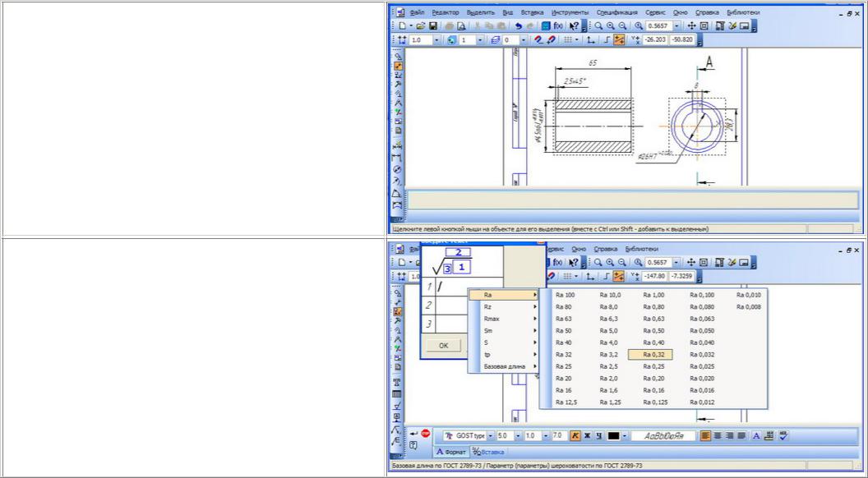Click New document icon in the drawing-only window
The height and width of the screenshot is (478, 868).
pyautogui.click(x=403, y=26)
